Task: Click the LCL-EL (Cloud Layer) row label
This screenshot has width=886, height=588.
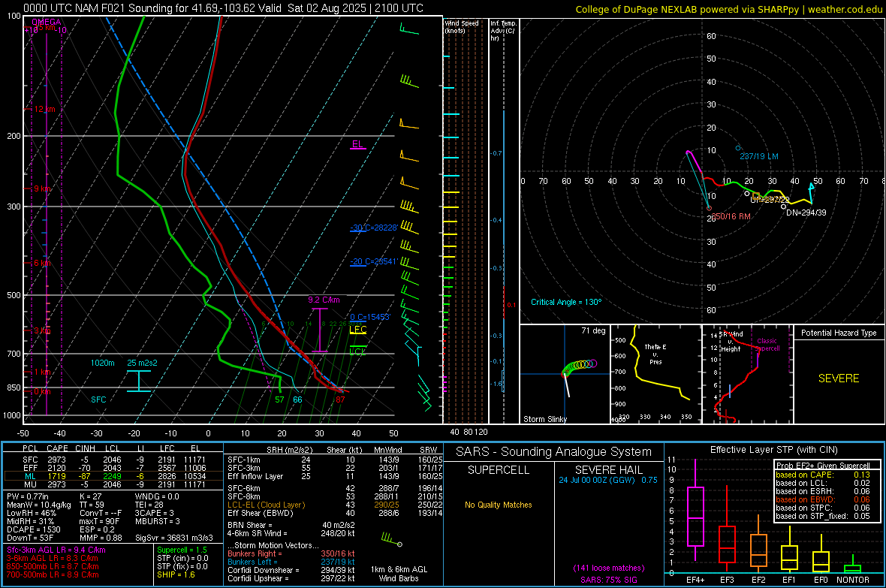Action: 266,505
